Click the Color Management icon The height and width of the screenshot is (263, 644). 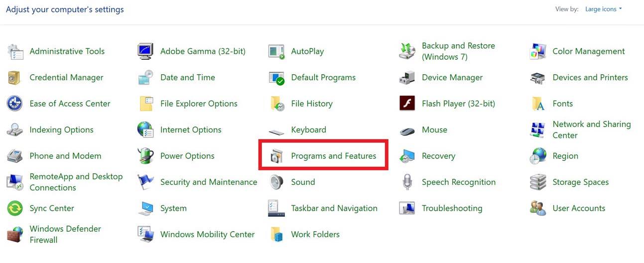coord(538,51)
